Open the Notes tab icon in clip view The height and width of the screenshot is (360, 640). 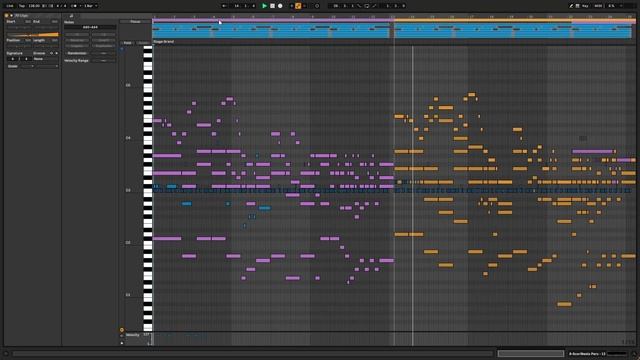pos(71,16)
